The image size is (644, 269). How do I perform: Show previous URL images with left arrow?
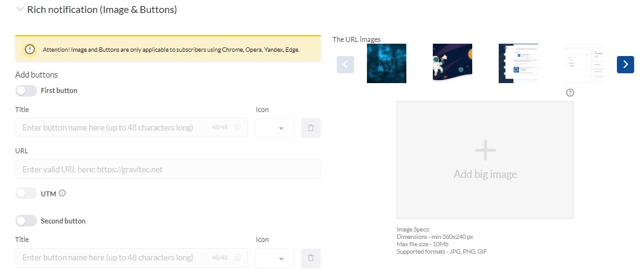[x=345, y=65]
